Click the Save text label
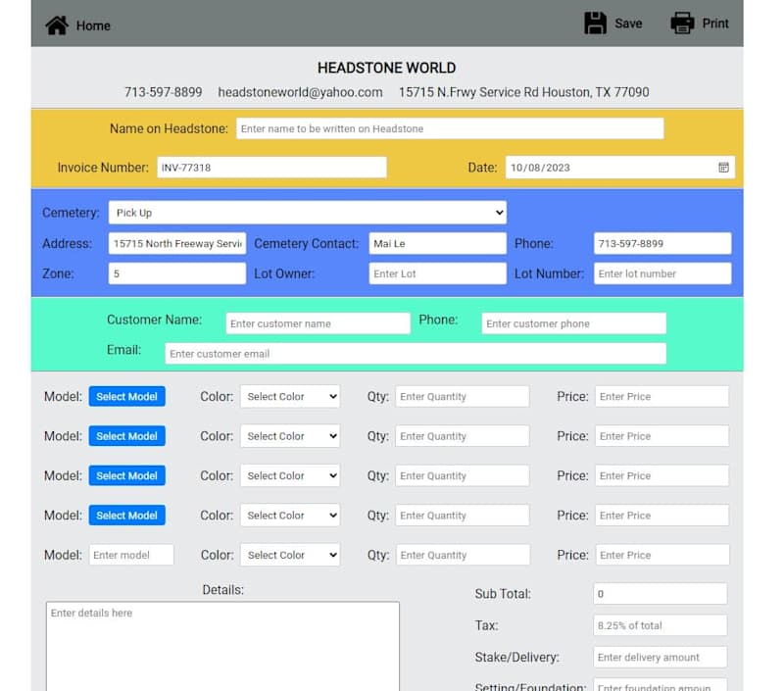Viewport: 784px width, 691px height. [x=628, y=24]
